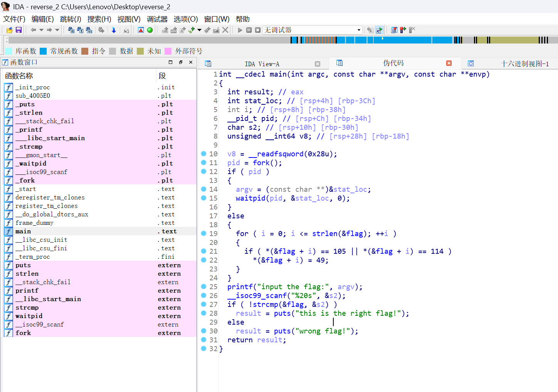
Task: Click the 常规函数 blue color swatch
Action: 43,51
